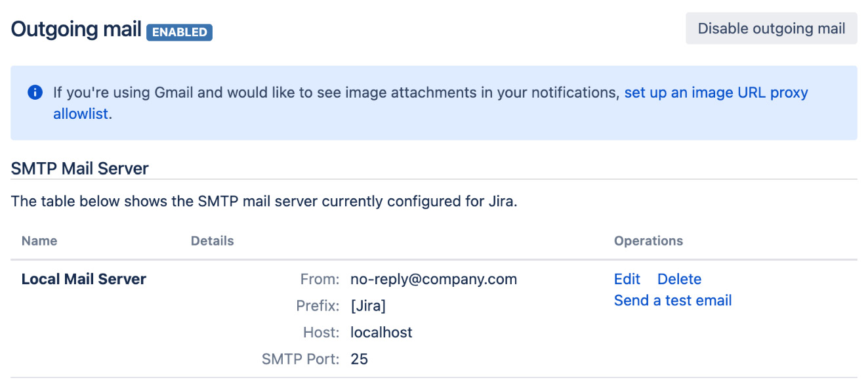Click the blue info icon in the banner
The width and height of the screenshot is (868, 386).
click(35, 93)
